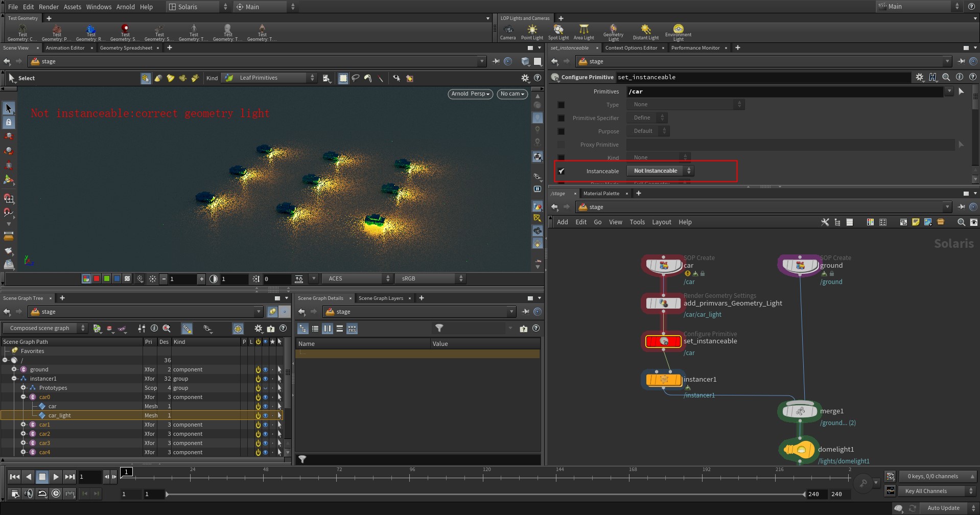Click the green channel swatch below viewport
The image size is (980, 515).
pos(107,279)
